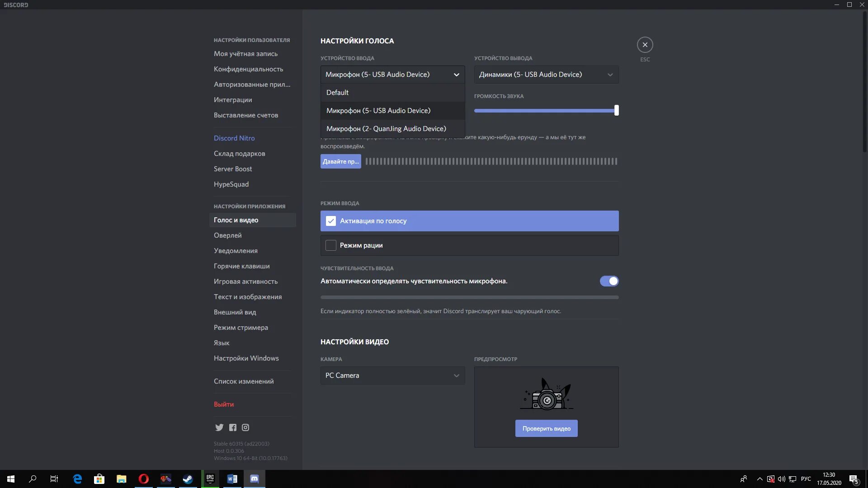Open Голос и видео settings section
This screenshot has height=488, width=868.
coord(236,220)
